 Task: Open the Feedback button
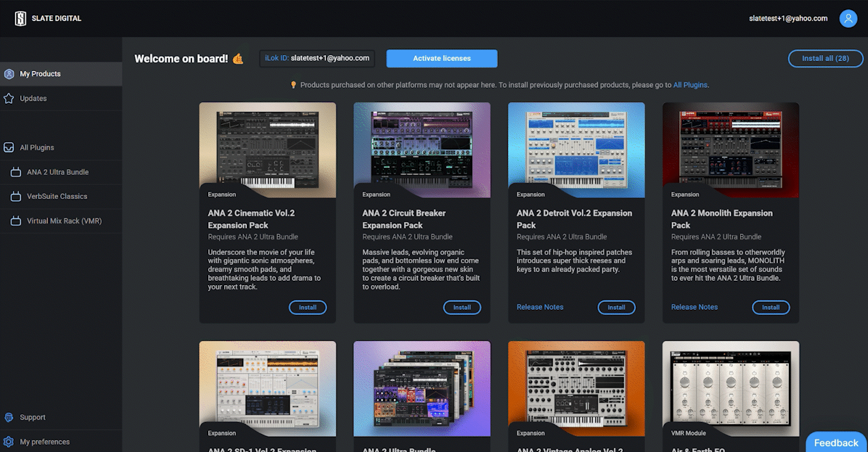[x=836, y=443]
